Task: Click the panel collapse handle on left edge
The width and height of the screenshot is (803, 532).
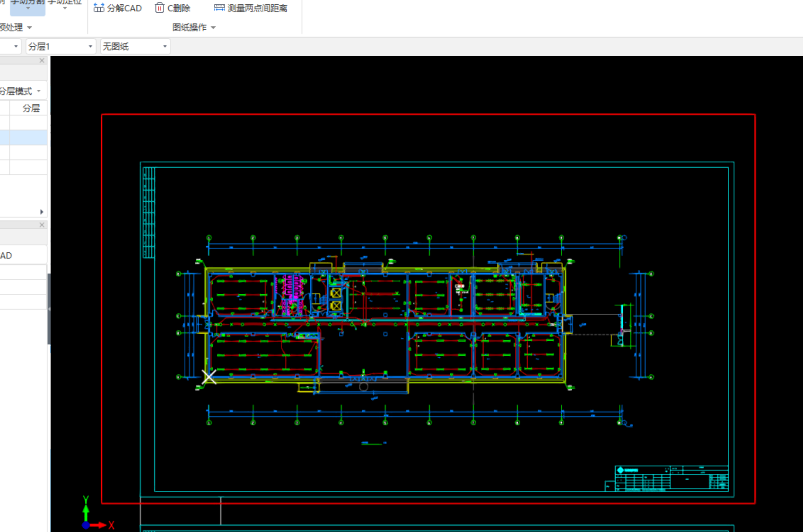Action: pyautogui.click(x=49, y=309)
